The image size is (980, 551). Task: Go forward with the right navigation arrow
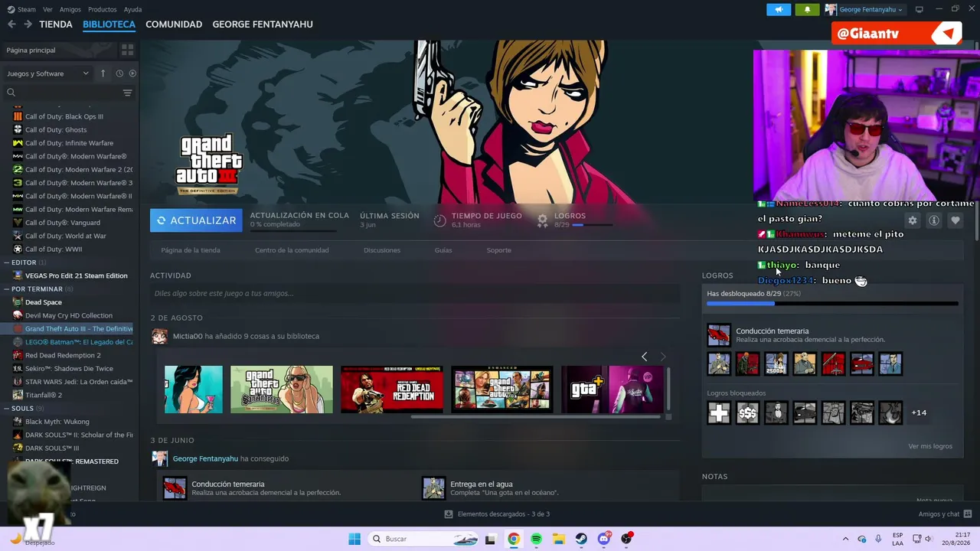click(x=28, y=24)
